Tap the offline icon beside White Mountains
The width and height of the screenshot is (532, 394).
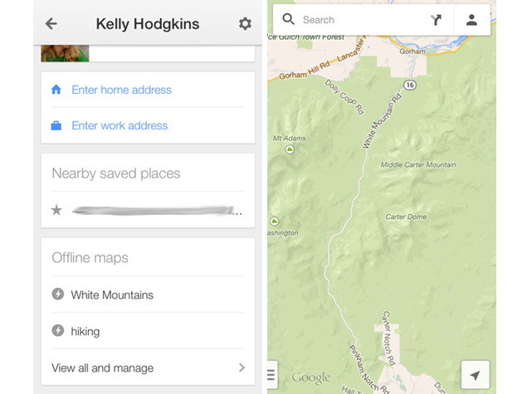point(57,294)
